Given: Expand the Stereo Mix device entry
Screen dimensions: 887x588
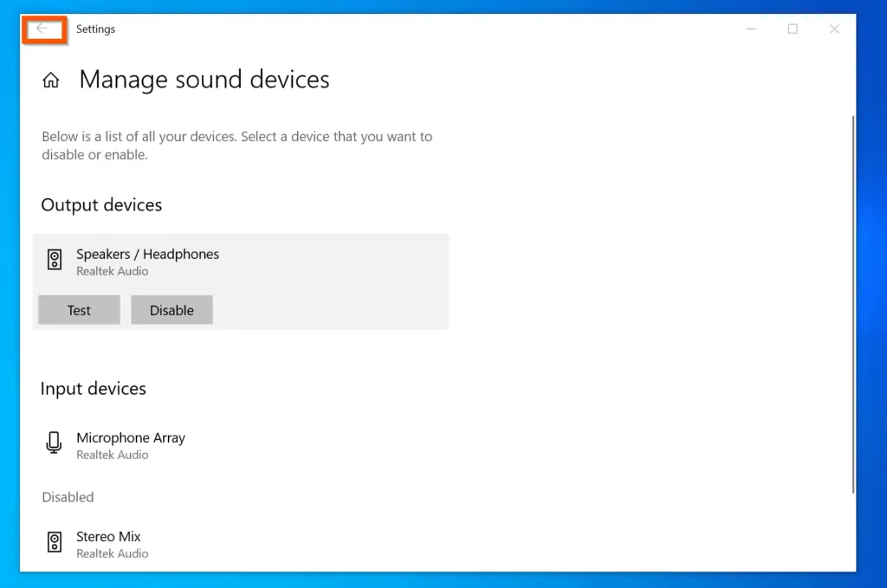Looking at the screenshot, I should [108, 537].
